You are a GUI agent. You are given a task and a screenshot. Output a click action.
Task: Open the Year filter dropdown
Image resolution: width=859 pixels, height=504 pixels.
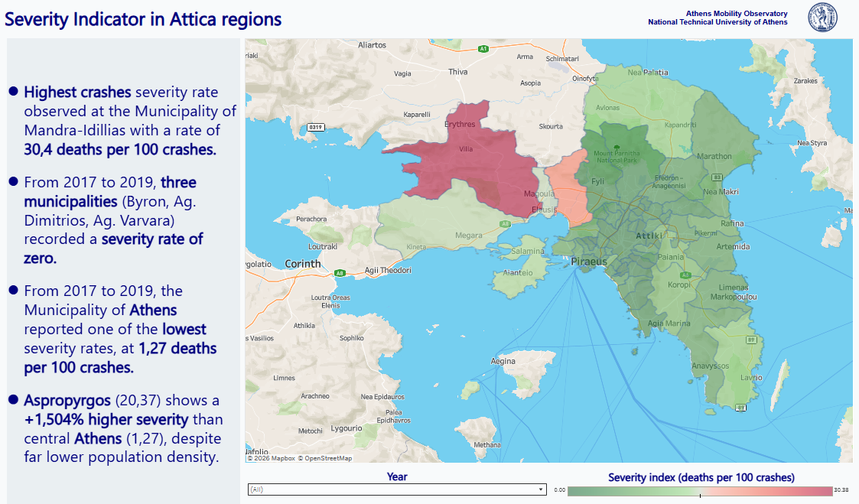point(396,489)
